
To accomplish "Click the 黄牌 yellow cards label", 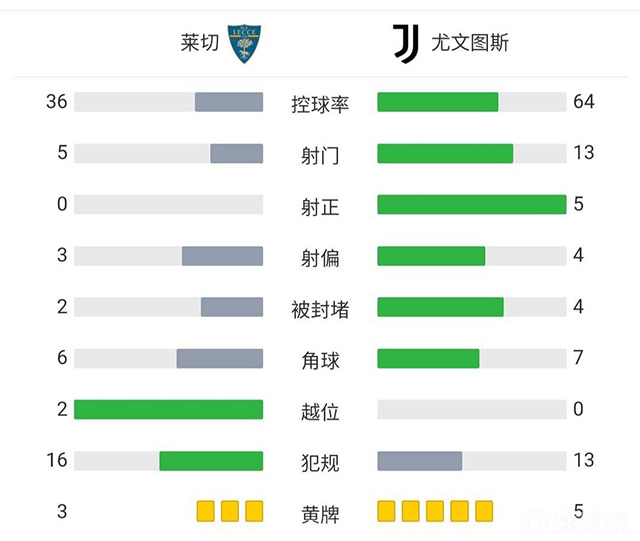I will 320,514.
